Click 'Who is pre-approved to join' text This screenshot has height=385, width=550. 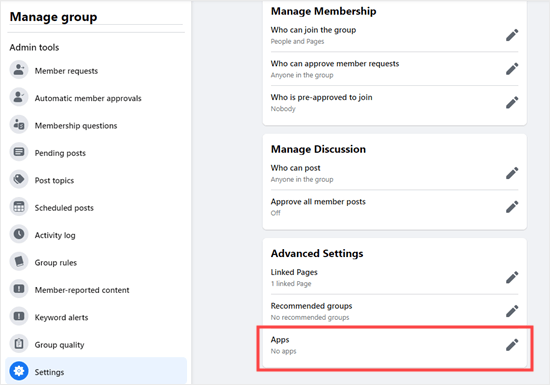pos(321,97)
